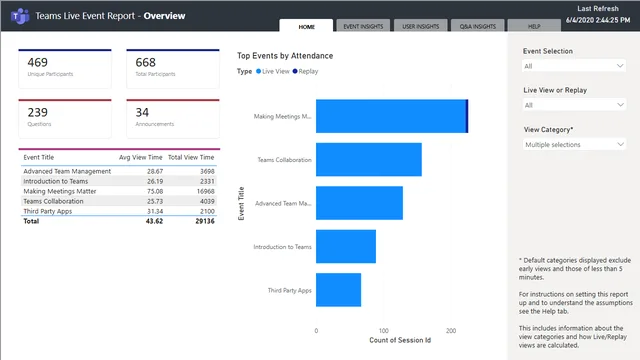Open the HELP tab
This screenshot has height=360, width=640.
534,26
